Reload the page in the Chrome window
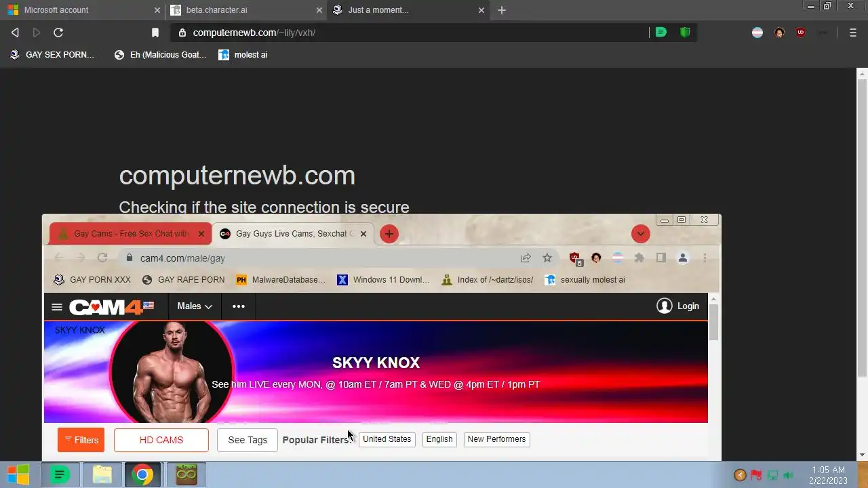This screenshot has height=488, width=868. pyautogui.click(x=102, y=258)
